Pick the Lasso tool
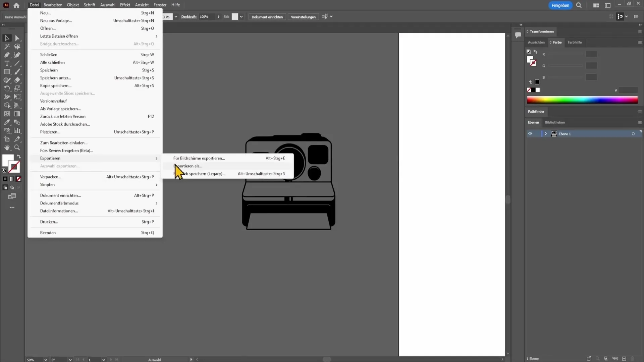This screenshot has height=362, width=644. pyautogui.click(x=17, y=47)
